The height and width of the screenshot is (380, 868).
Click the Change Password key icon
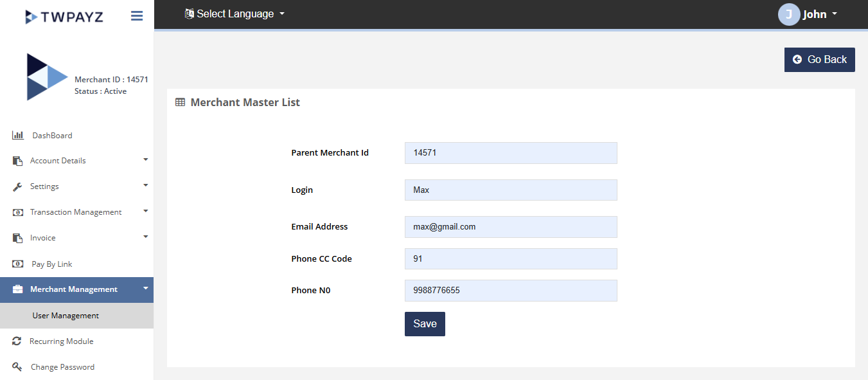17,367
